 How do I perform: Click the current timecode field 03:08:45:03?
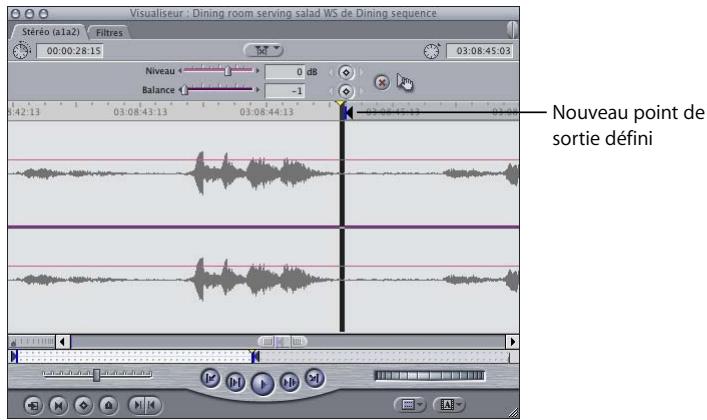click(479, 51)
